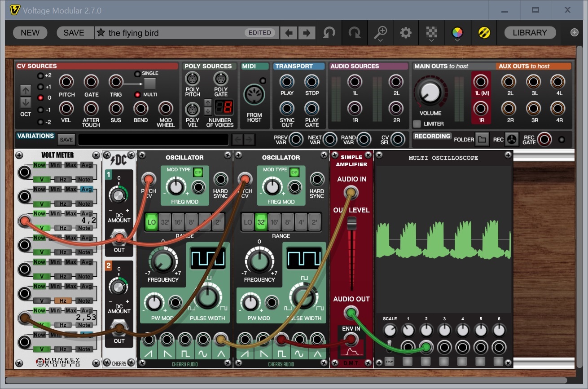
Task: Open the recording FOLDER button
Action: [x=482, y=140]
